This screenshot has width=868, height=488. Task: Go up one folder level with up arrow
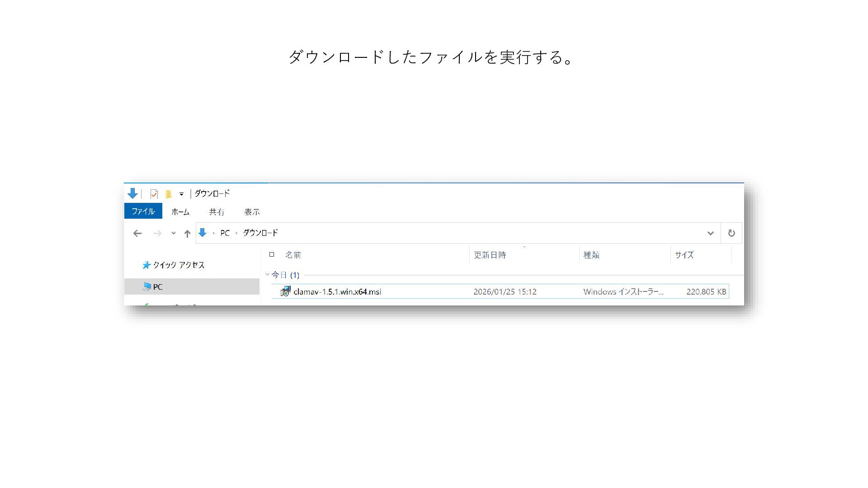(x=187, y=233)
